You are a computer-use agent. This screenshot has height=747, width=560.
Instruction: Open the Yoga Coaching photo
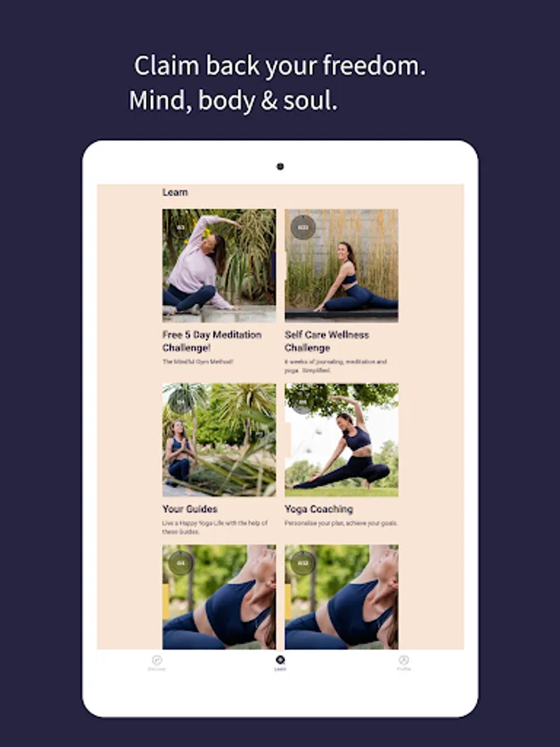tap(342, 440)
